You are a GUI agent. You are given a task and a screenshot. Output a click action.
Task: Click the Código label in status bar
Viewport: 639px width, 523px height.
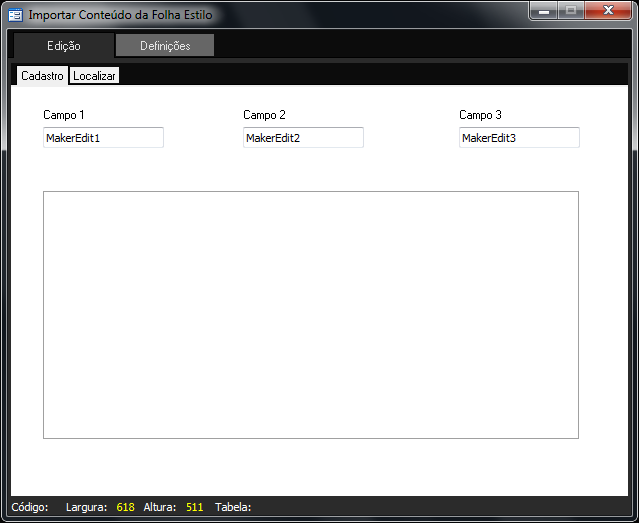point(29,507)
